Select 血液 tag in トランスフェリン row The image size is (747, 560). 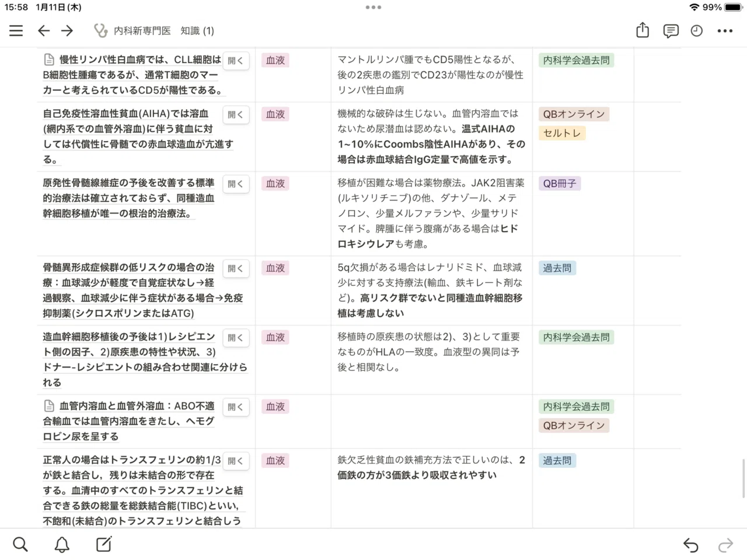point(275,460)
